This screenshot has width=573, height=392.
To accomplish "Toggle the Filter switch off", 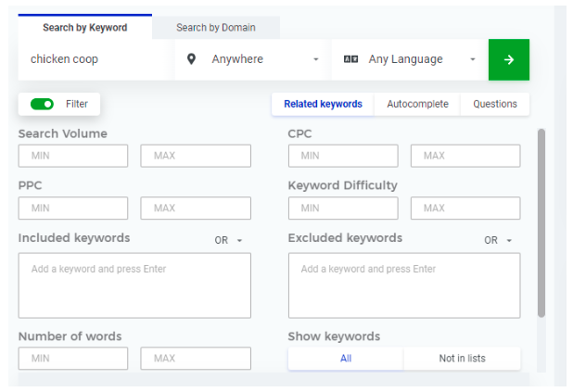I will [42, 104].
